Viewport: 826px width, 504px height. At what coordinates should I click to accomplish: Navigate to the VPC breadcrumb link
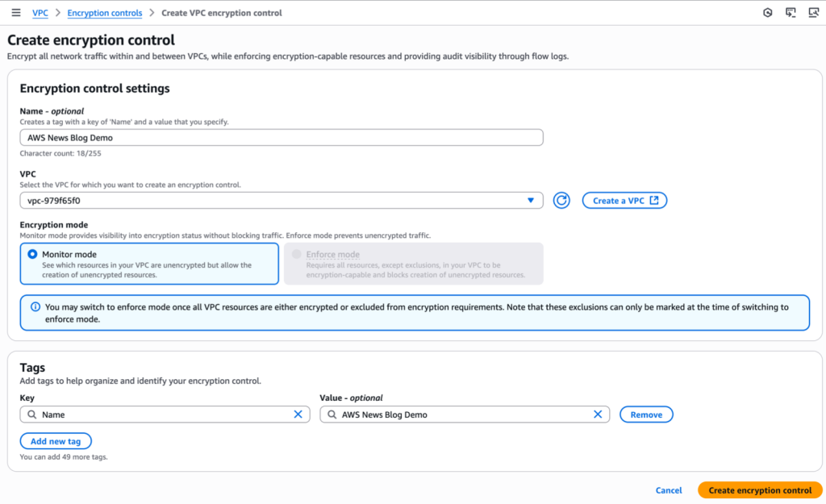click(40, 12)
